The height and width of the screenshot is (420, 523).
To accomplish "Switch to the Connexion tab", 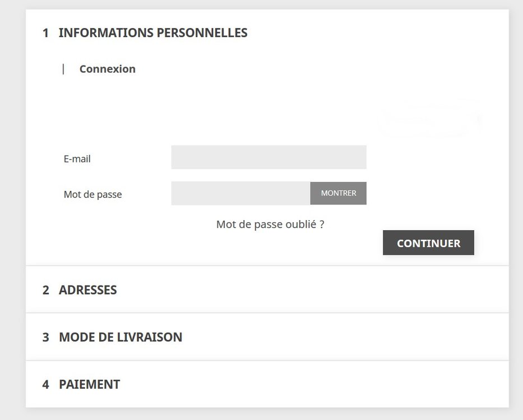I will (x=107, y=69).
